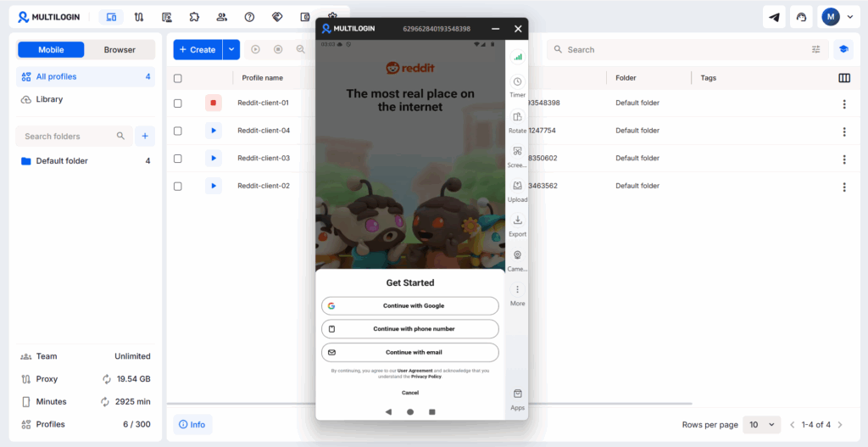Click the signal strength icon in phone panel

click(x=518, y=57)
